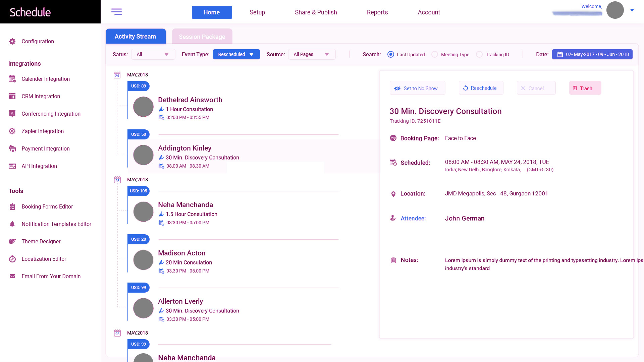Image resolution: width=644 pixels, height=362 pixels.
Task: Click the Madison Acton name
Action: pyautogui.click(x=182, y=253)
